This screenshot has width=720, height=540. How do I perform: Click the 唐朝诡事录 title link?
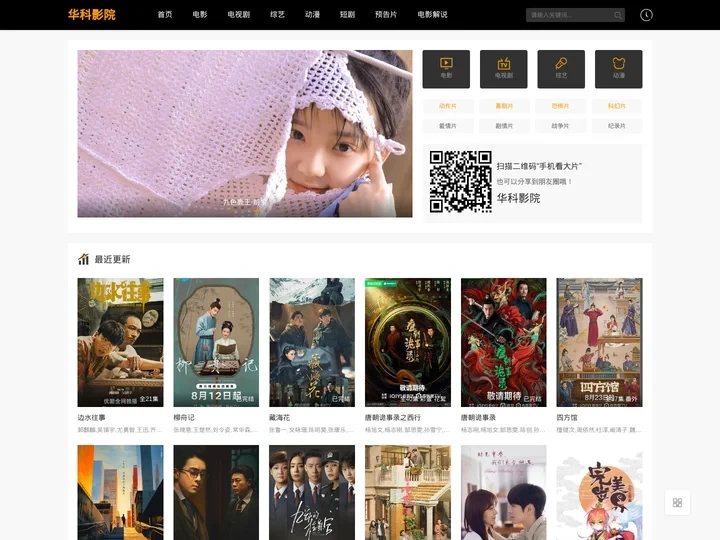coord(478,418)
